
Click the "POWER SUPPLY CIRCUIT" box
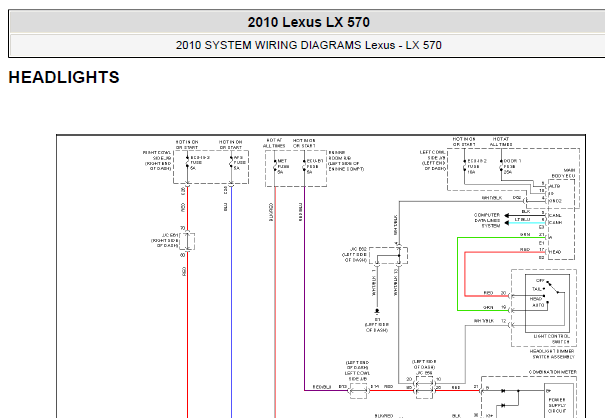pos(557,403)
